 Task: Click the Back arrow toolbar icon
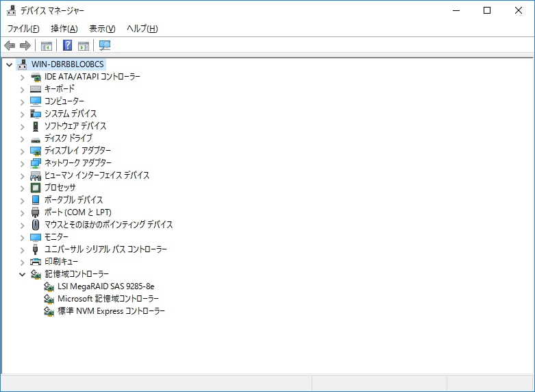tap(10, 45)
